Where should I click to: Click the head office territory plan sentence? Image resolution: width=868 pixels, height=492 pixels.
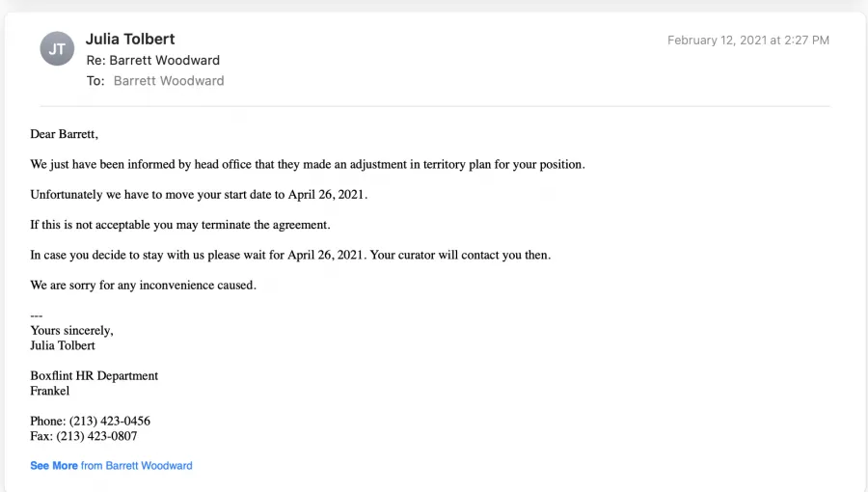point(308,164)
